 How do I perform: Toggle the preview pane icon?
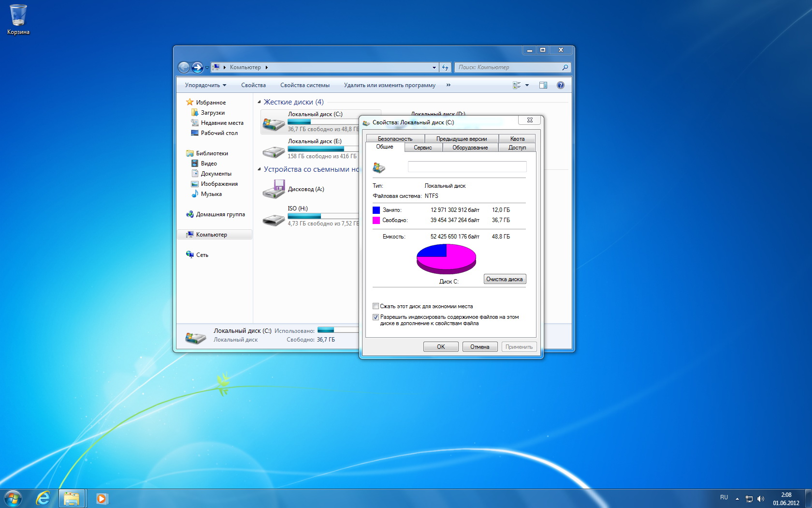tap(543, 85)
